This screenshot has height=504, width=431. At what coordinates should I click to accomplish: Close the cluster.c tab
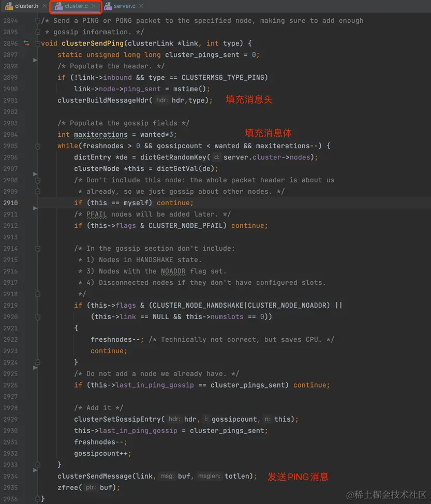tap(94, 6)
